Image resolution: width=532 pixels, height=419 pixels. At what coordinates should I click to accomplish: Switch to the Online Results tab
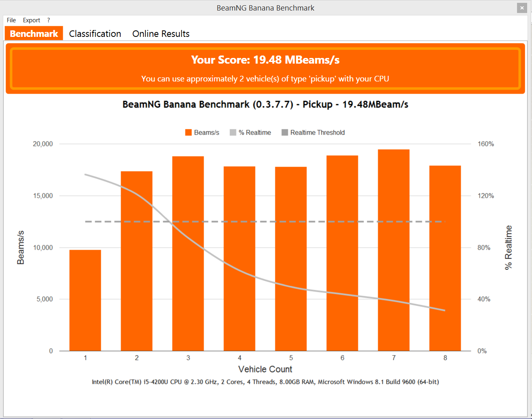coord(161,34)
